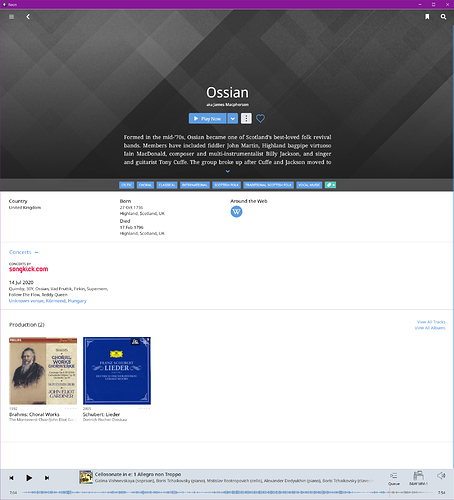Favorite Ossian with the heart icon
This screenshot has width=454, height=500.
[260, 118]
